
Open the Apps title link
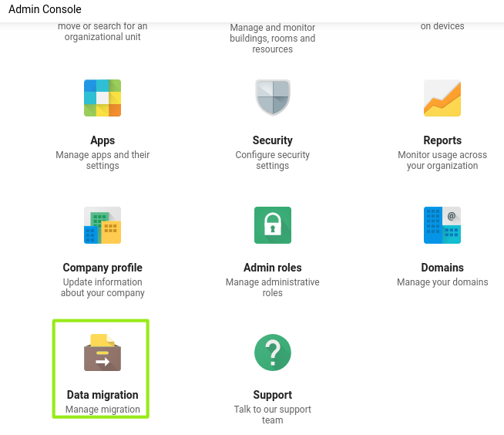point(102,140)
